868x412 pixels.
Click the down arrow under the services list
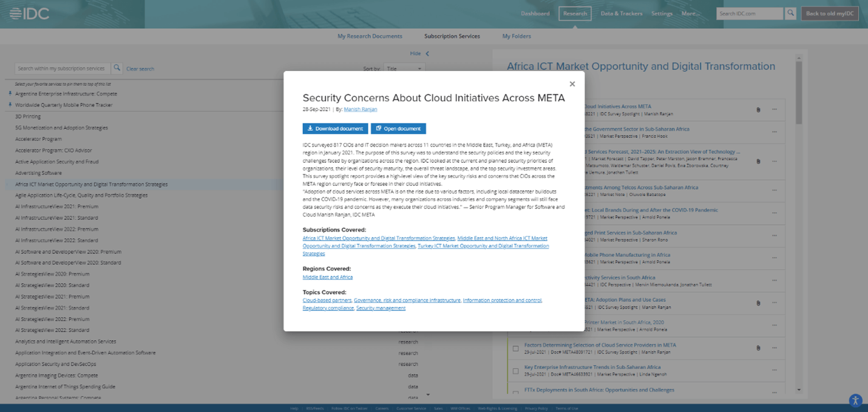(x=428, y=395)
